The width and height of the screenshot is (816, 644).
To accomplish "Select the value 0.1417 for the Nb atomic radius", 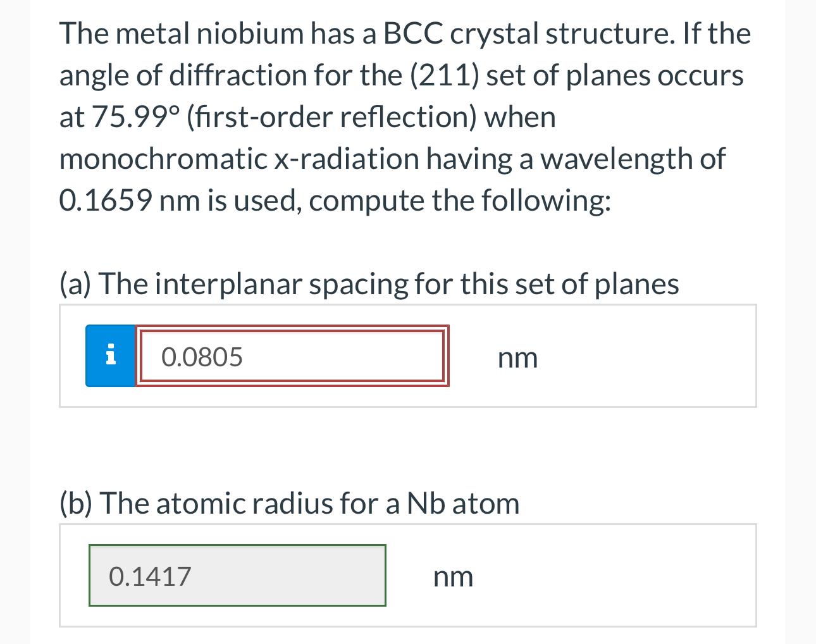I will [151, 576].
